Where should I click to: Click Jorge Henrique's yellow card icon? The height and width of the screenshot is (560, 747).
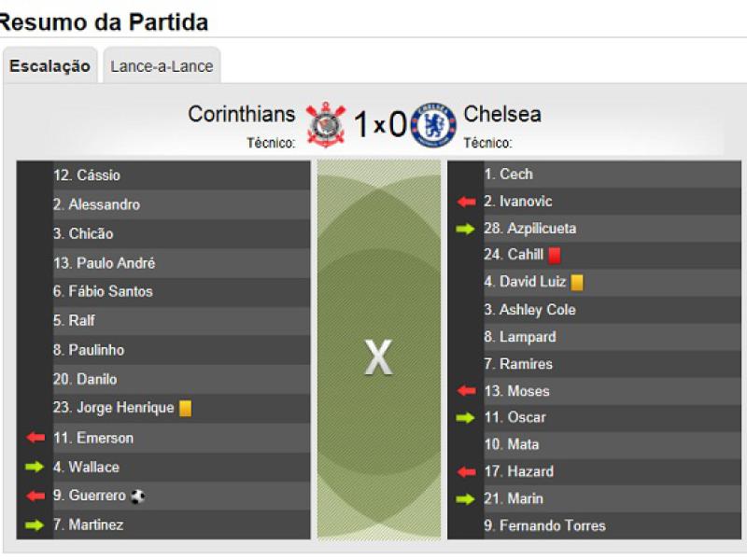[185, 409]
